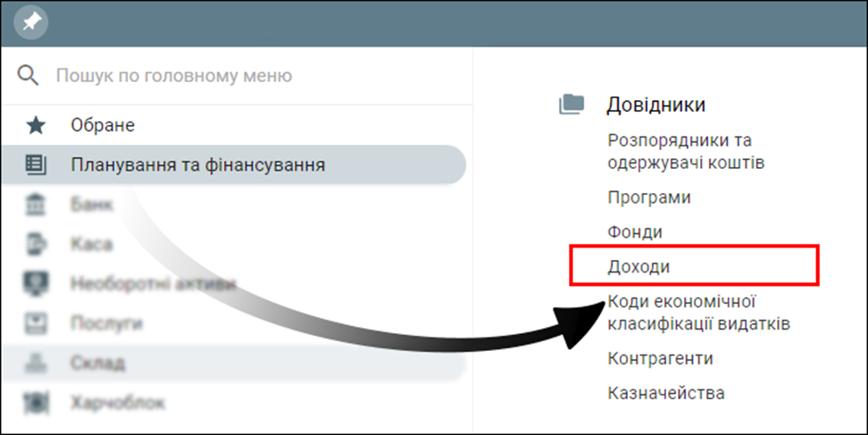The image size is (868, 435).
Task: Click the bank building icon
Action: click(x=36, y=205)
